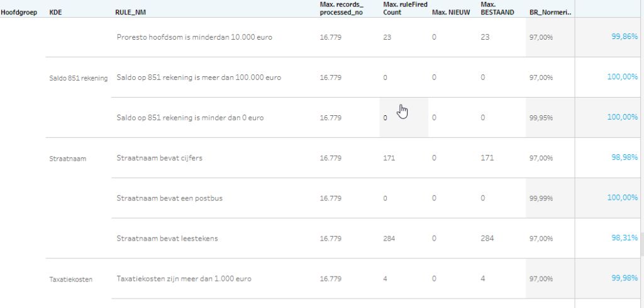The height and width of the screenshot is (308, 644).
Task: Click the vertical scrollbar handle at right edge
Action: [x=642, y=244]
